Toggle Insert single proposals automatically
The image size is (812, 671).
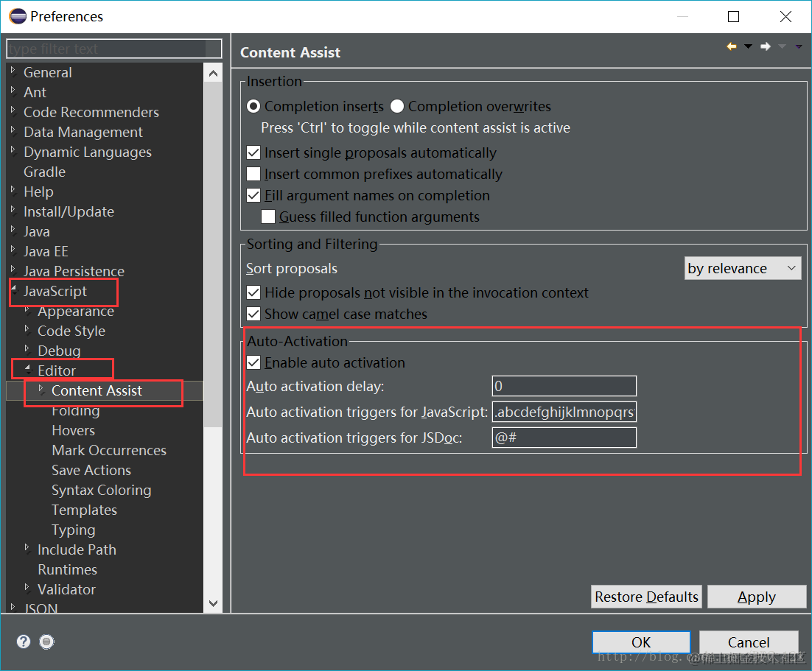pos(253,152)
